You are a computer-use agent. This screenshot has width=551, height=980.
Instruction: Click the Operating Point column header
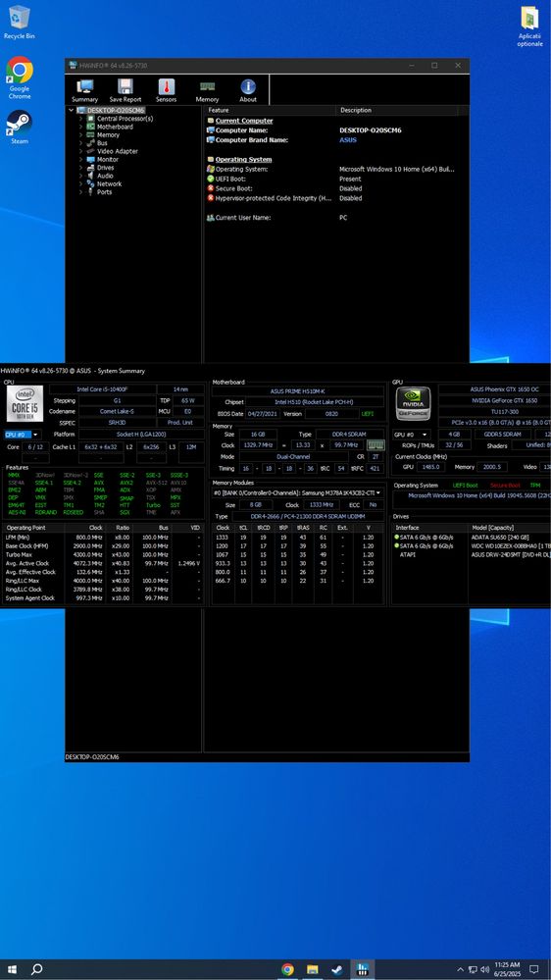31,528
